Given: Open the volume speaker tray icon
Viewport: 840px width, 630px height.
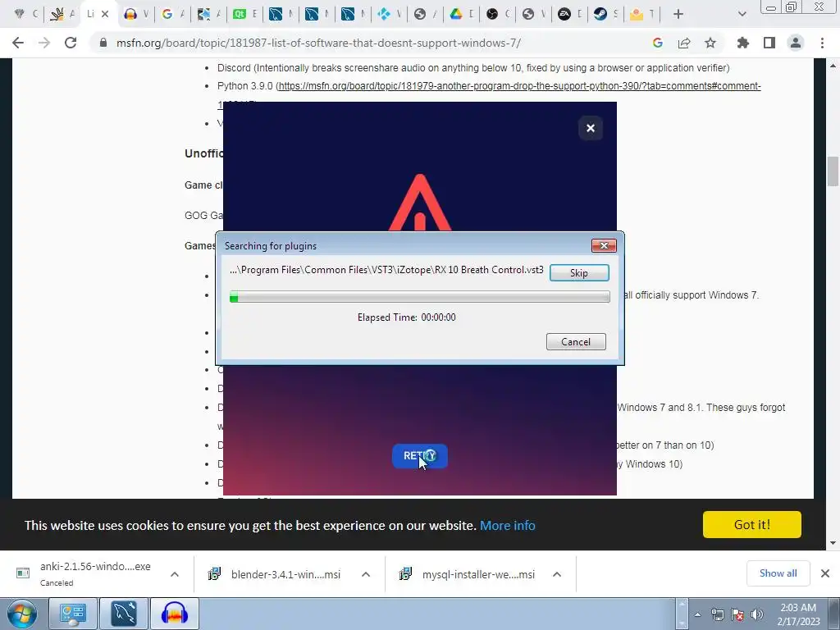Looking at the screenshot, I should tap(756, 614).
